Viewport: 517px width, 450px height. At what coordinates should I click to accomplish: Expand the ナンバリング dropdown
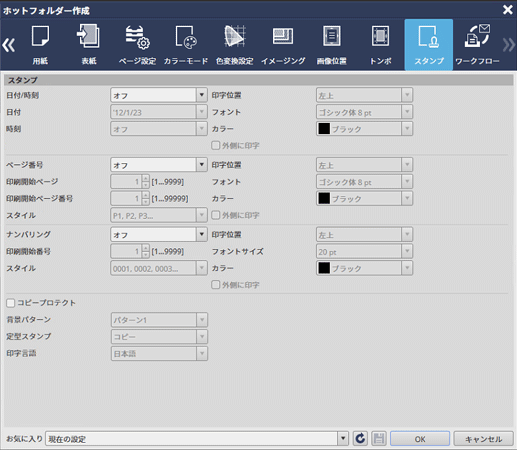(159, 235)
